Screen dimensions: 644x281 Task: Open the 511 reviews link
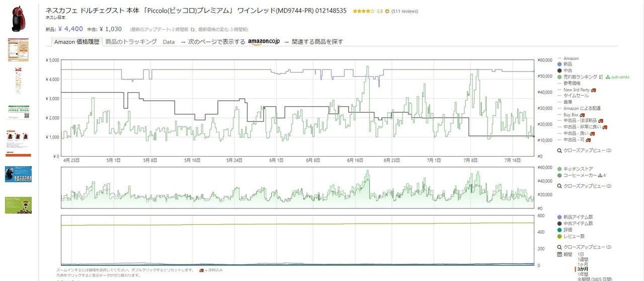pos(405,11)
